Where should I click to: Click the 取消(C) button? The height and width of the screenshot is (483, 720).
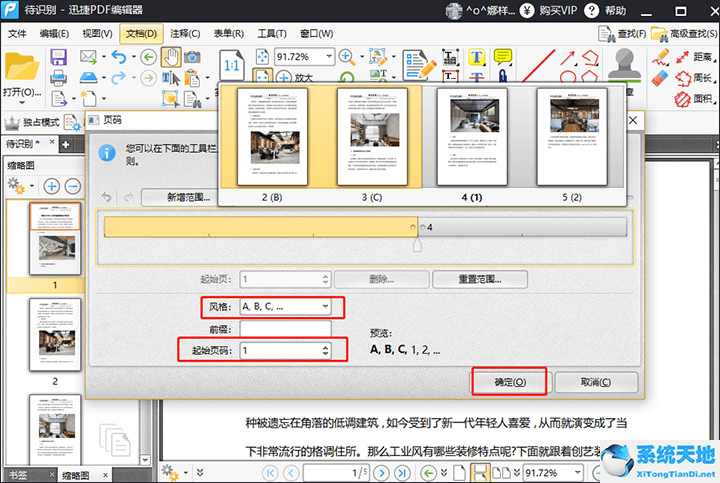point(596,382)
